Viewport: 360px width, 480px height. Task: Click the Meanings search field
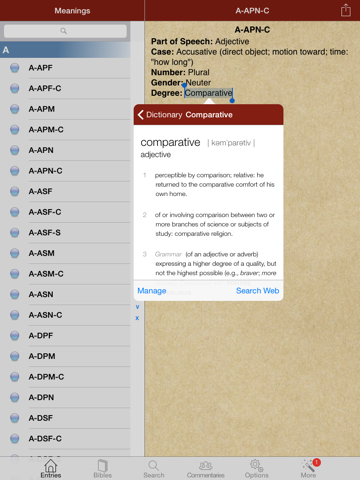click(65, 31)
